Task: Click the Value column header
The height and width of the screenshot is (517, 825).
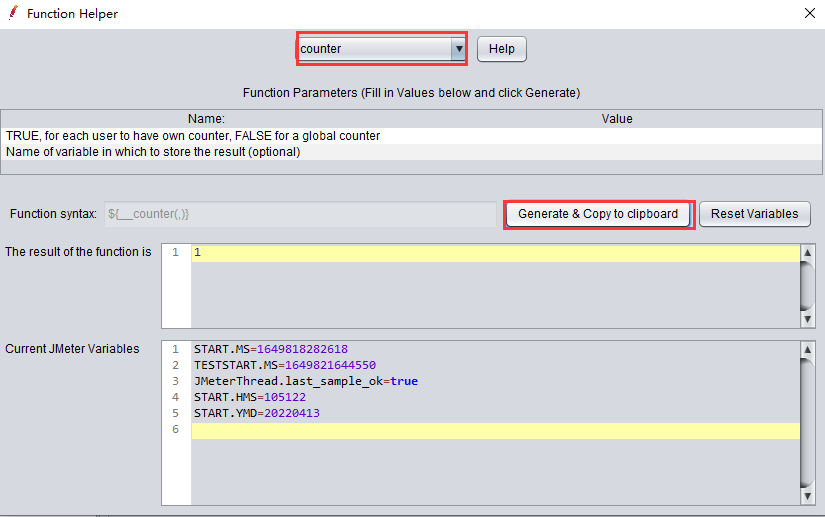Action: [617, 119]
